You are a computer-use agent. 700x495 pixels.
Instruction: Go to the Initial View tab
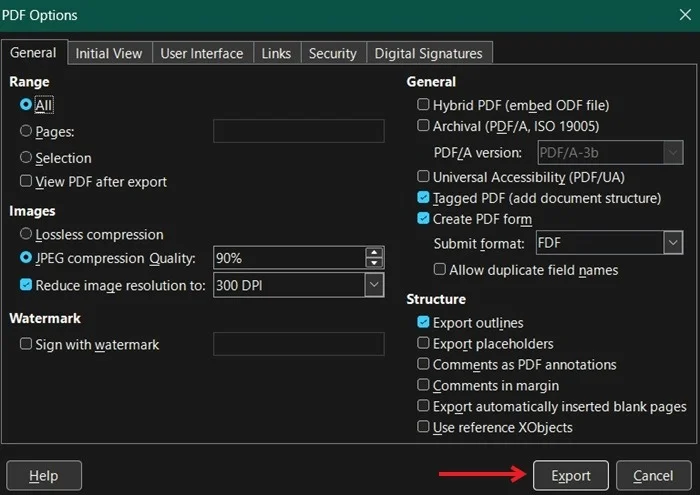[x=109, y=53]
